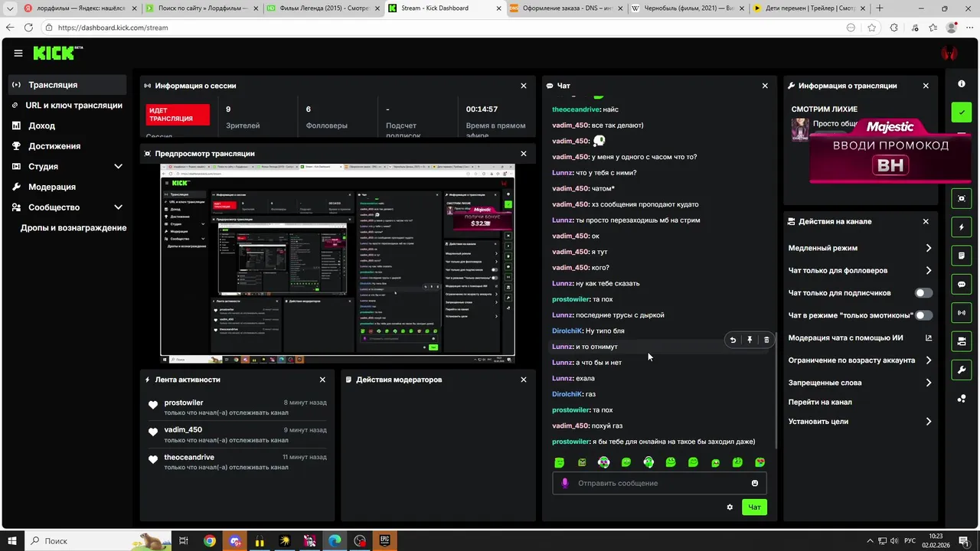
Task: Click the info icon in the right sidebar
Action: pos(962,84)
